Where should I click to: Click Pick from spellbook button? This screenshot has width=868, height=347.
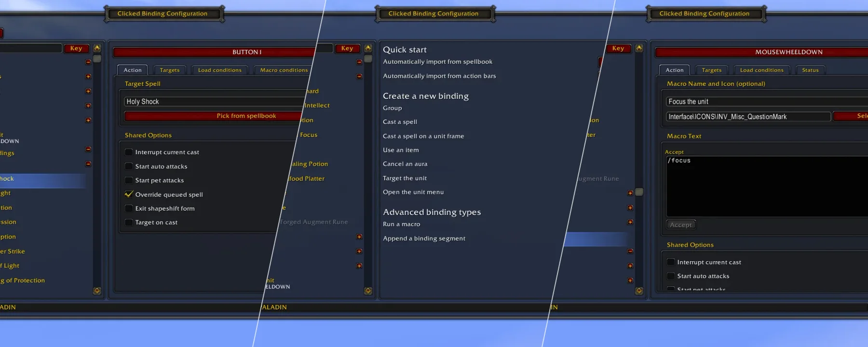214,116
